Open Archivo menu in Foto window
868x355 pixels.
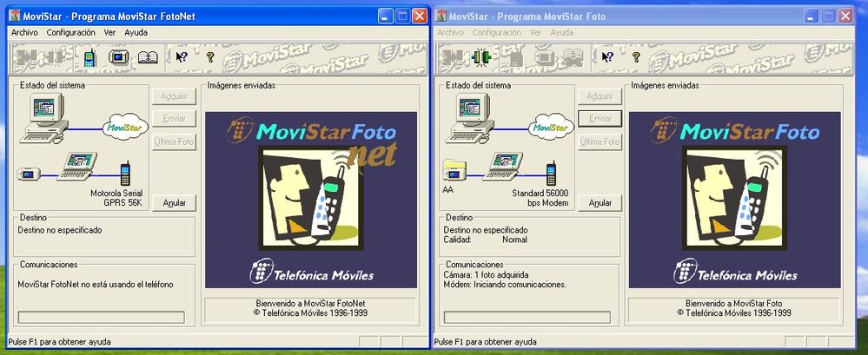[451, 33]
